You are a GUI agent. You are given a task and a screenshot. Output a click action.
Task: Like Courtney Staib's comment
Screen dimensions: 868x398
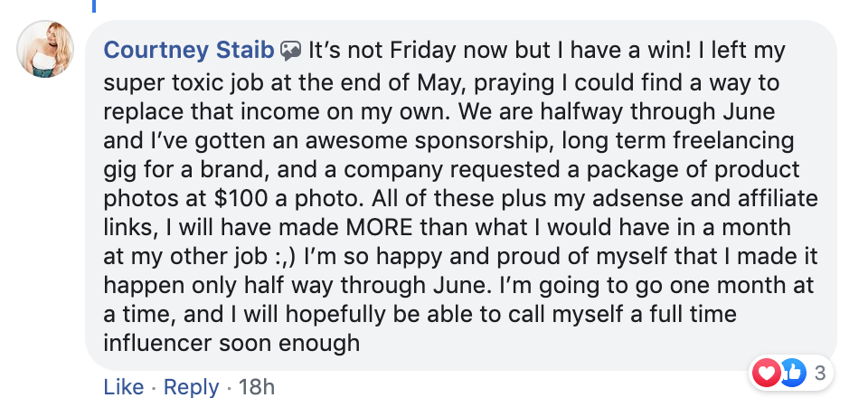click(123, 386)
